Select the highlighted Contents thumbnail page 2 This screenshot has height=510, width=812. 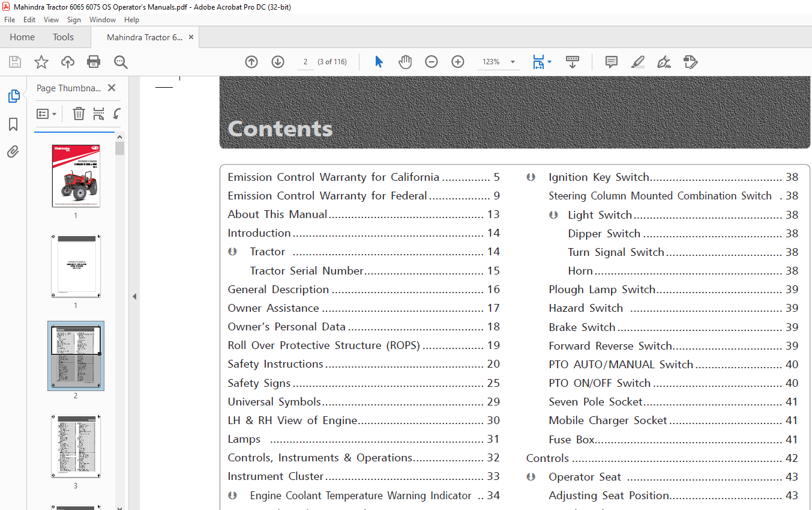(x=76, y=356)
